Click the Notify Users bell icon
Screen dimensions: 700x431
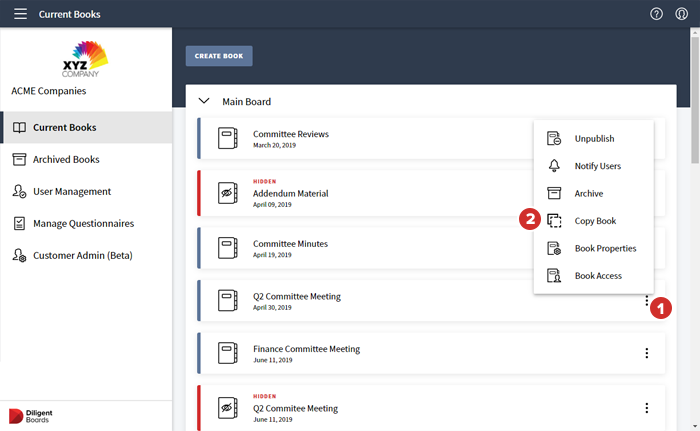(554, 166)
